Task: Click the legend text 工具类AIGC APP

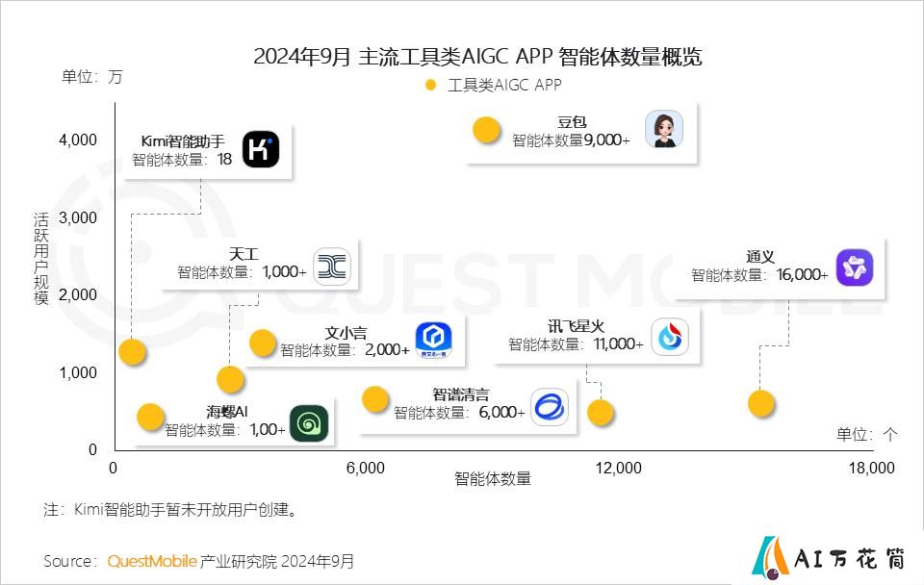Action: (504, 86)
